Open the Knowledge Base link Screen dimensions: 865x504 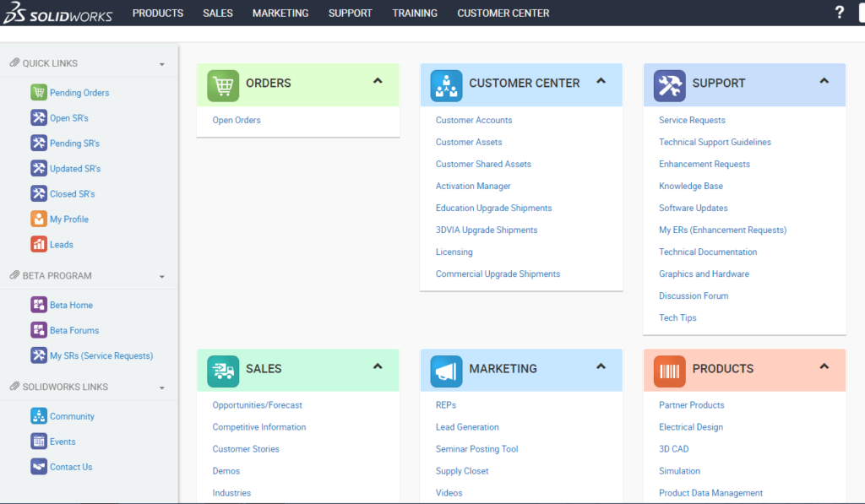coord(691,187)
